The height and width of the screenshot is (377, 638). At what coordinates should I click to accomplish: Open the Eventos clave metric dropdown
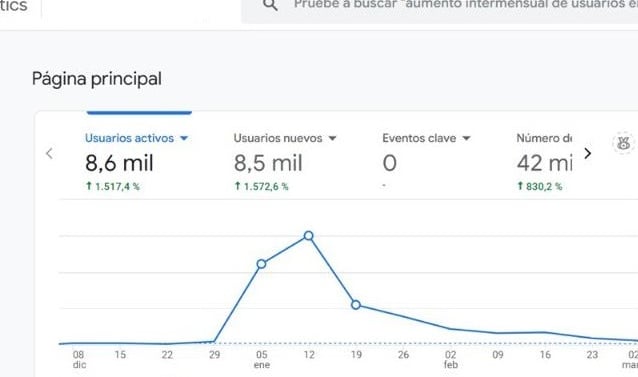(467, 138)
